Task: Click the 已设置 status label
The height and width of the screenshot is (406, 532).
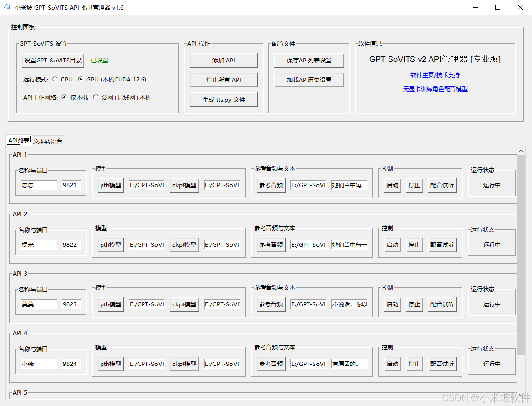Action: 100,61
